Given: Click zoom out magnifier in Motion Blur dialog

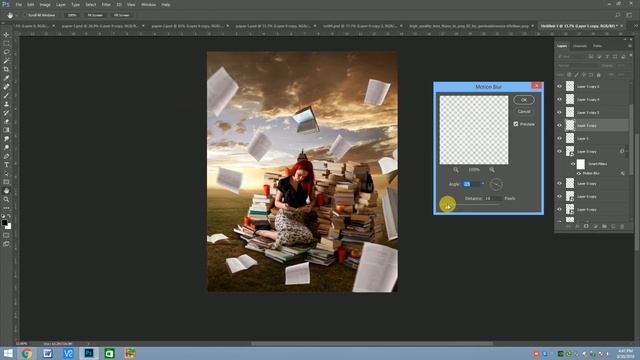Looking at the screenshot, I should tap(456, 170).
